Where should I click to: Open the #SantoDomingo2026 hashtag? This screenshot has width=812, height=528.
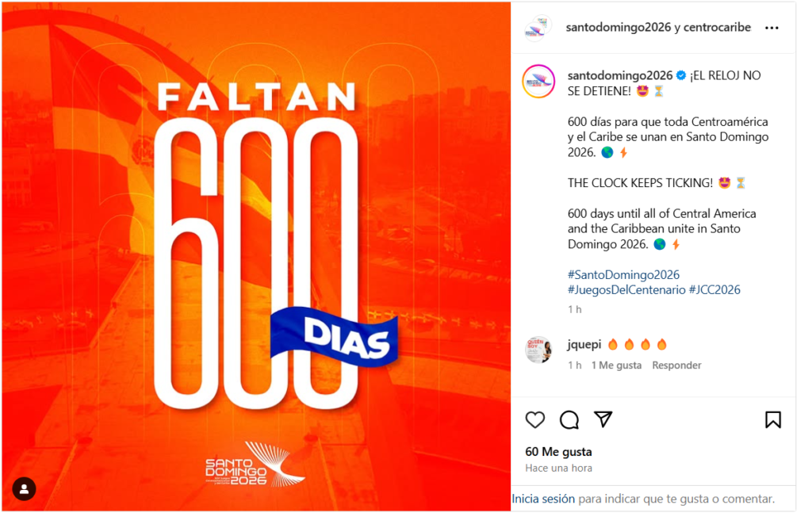623,274
